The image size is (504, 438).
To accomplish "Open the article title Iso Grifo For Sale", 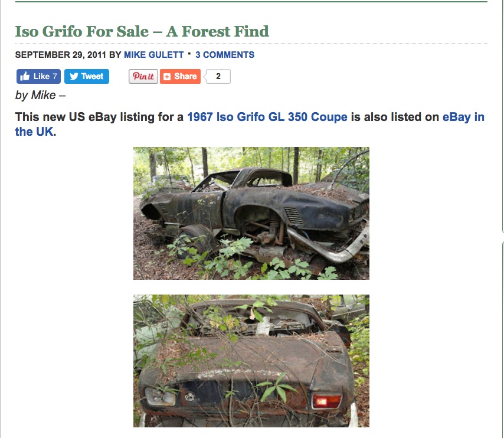I will [x=142, y=31].
